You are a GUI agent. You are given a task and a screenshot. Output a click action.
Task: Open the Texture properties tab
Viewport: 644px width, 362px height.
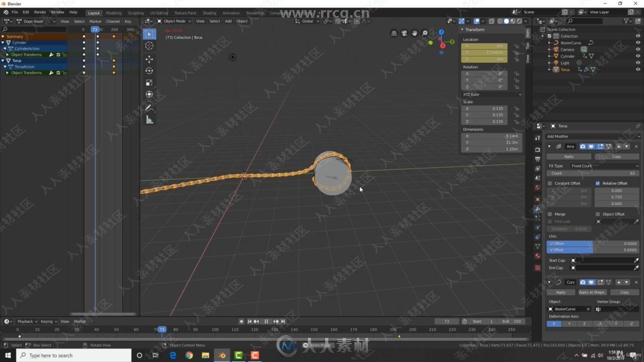537,267
